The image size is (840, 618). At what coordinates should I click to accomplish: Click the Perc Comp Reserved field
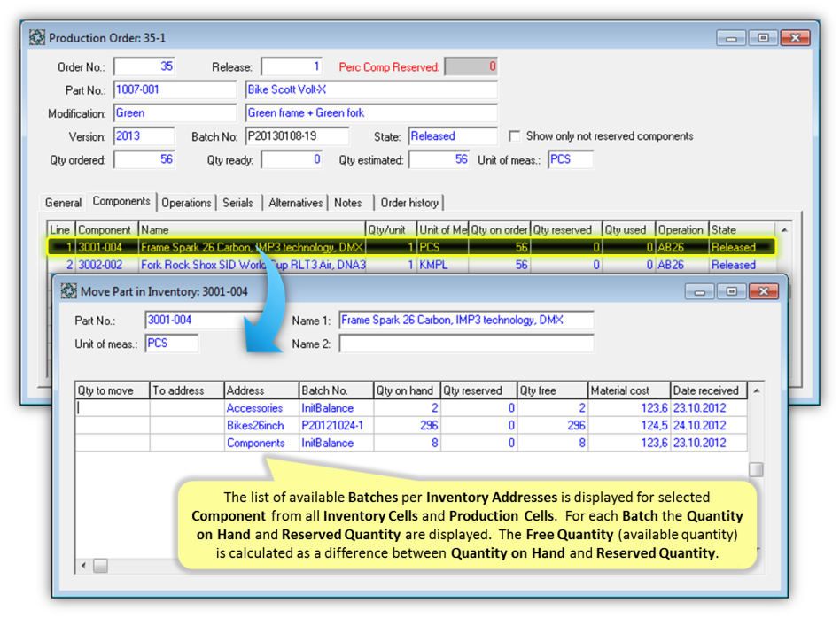coord(471,66)
